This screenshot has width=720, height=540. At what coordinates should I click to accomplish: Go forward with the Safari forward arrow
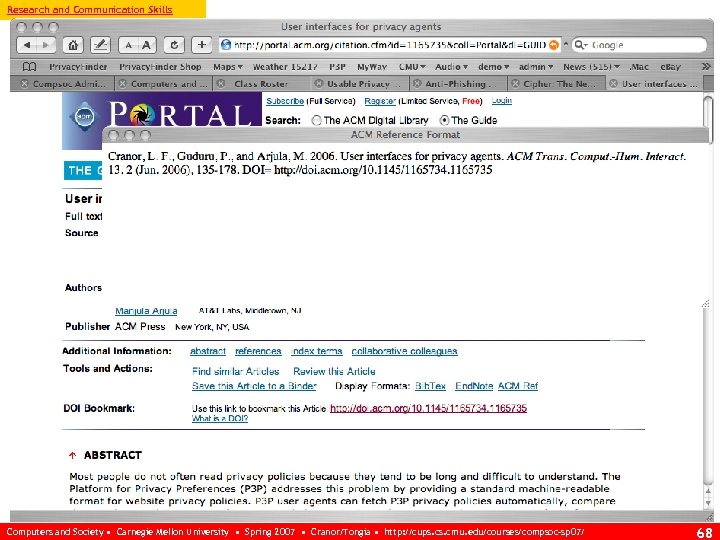click(x=46, y=45)
